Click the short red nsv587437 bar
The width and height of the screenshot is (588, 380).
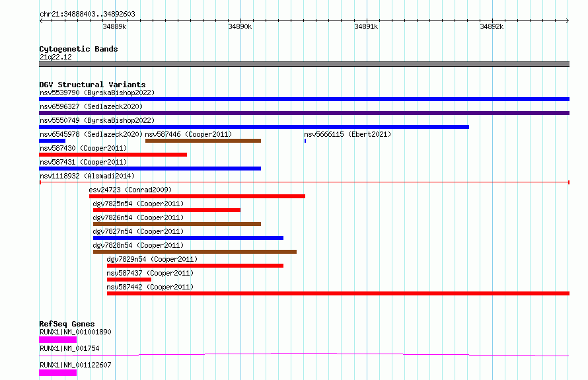[129, 280]
